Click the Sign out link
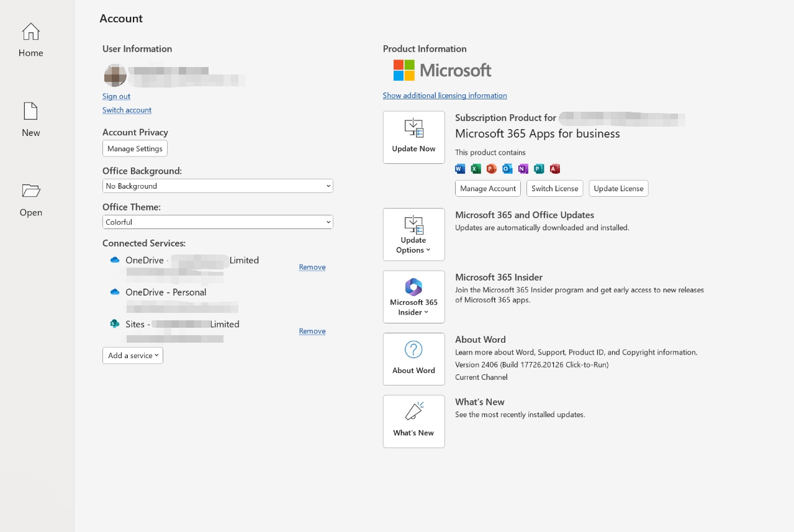Viewport: 794px width, 532px height. [116, 96]
